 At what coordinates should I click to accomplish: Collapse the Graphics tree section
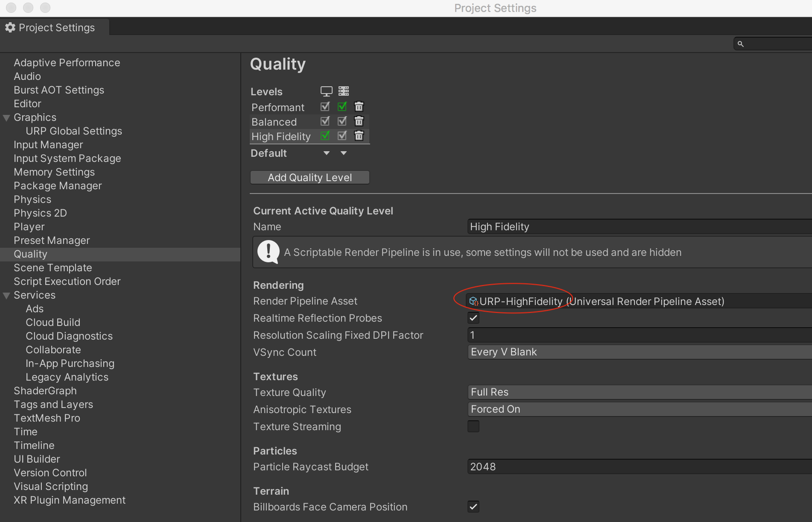[x=6, y=118]
